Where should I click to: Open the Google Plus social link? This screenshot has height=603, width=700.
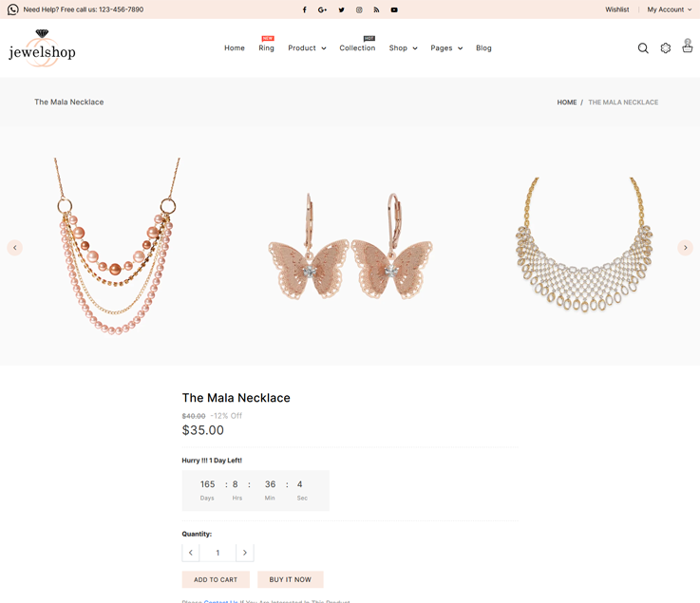click(323, 9)
